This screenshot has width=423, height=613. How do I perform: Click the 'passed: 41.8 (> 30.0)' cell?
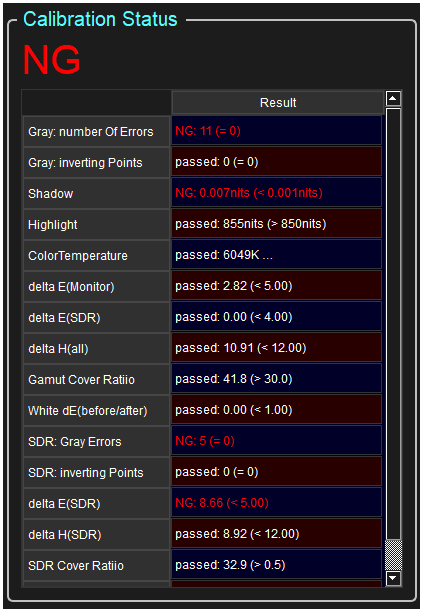point(276,378)
